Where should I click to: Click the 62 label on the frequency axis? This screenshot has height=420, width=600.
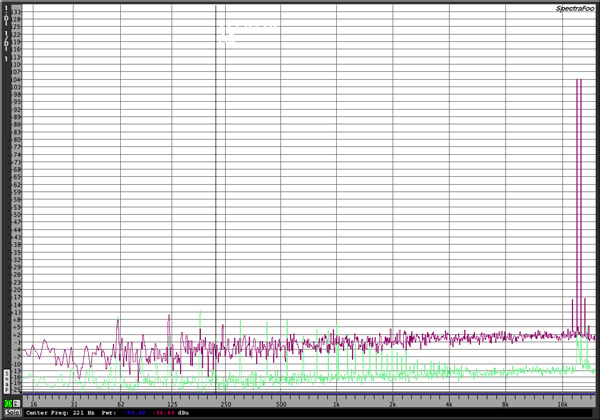click(x=121, y=404)
